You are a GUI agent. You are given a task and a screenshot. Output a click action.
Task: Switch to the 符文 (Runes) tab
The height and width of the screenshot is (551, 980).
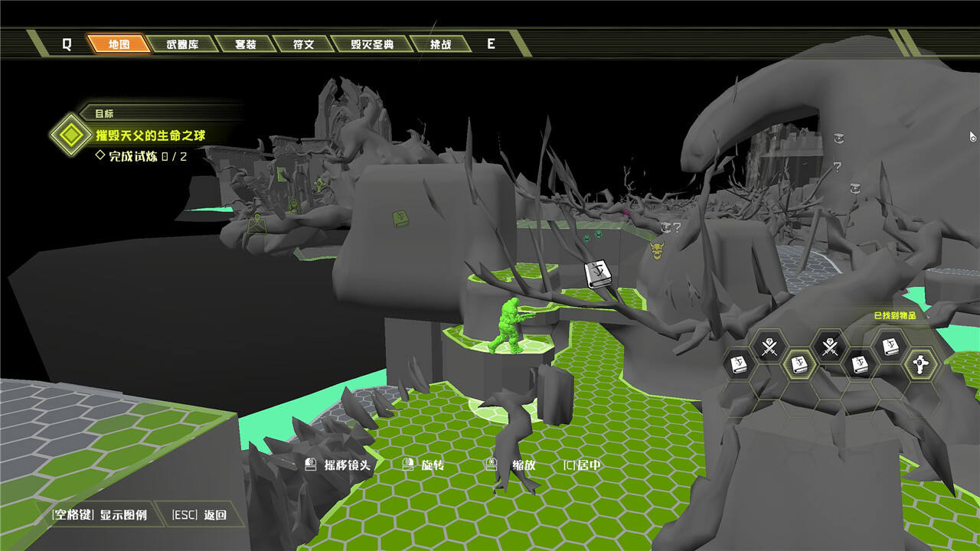point(304,44)
